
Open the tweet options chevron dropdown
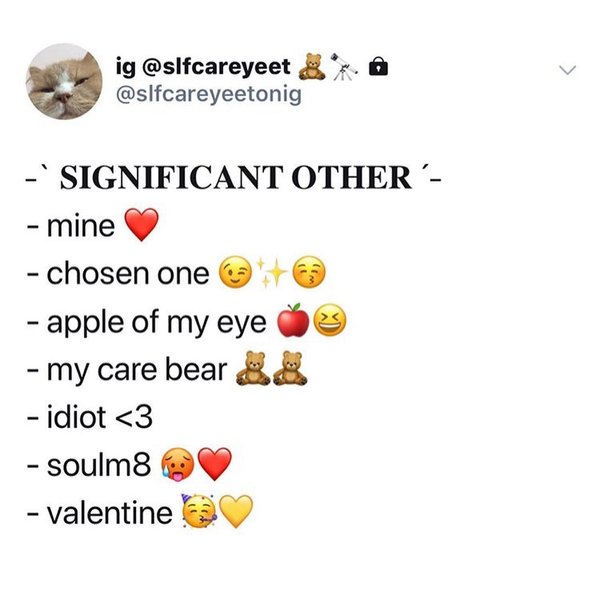point(567,70)
